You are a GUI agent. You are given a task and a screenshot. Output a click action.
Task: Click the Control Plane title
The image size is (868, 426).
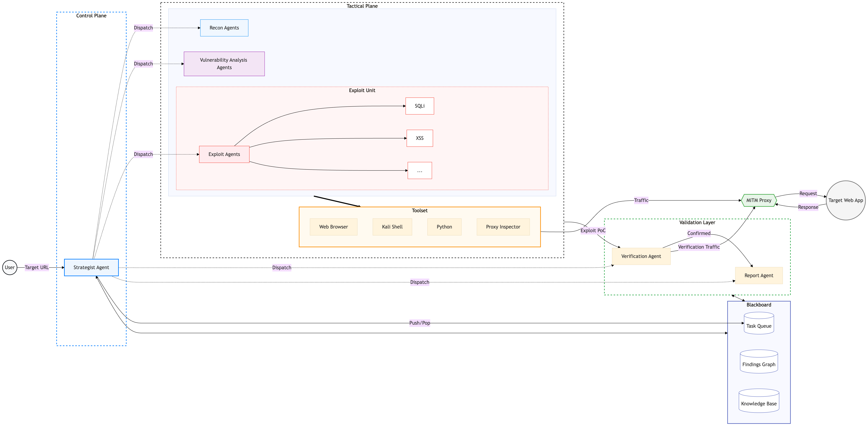[91, 16]
